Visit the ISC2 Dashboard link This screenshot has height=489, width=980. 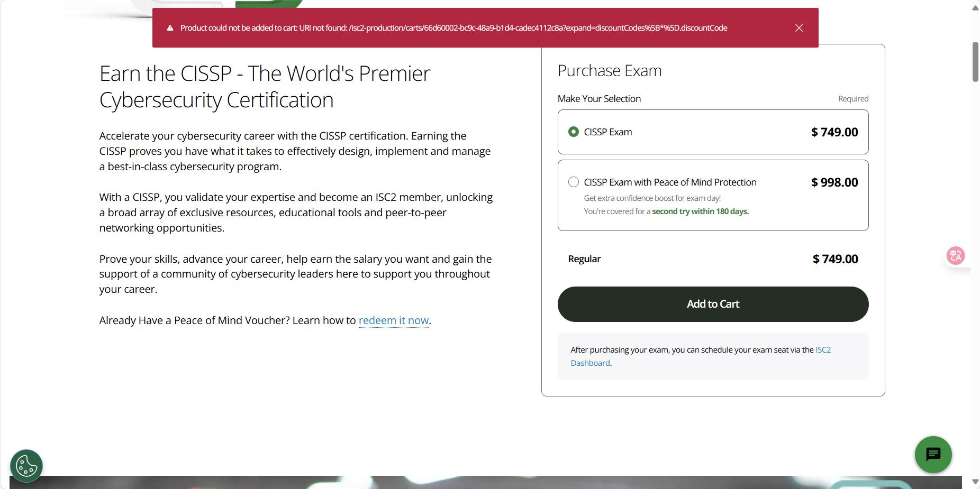(823, 349)
